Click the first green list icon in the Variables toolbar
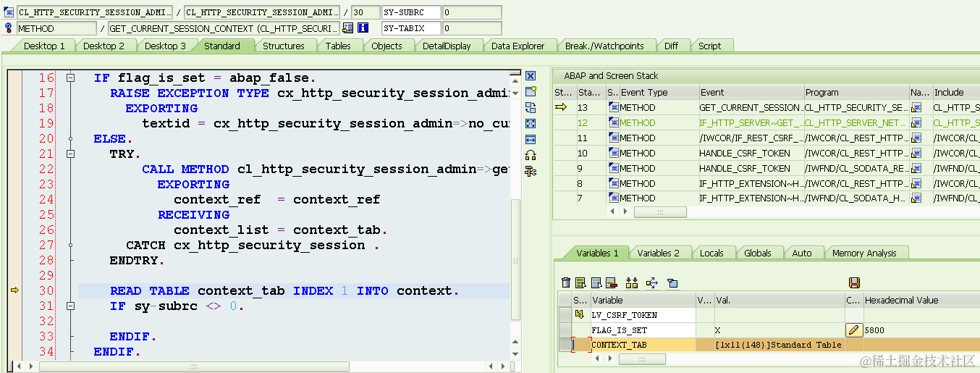 580,282
